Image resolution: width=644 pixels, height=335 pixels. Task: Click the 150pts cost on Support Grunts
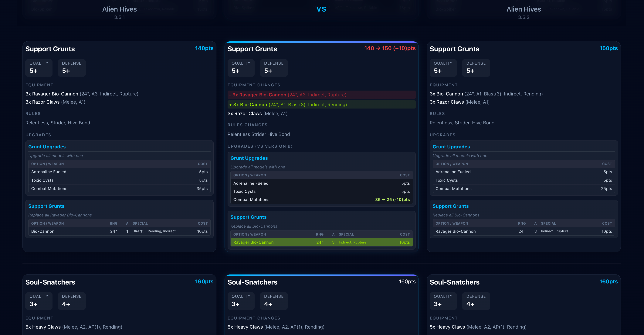[608, 48]
